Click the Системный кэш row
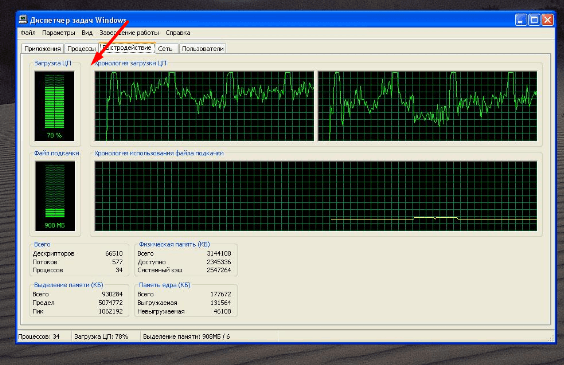This screenshot has height=365, width=564. click(x=184, y=270)
